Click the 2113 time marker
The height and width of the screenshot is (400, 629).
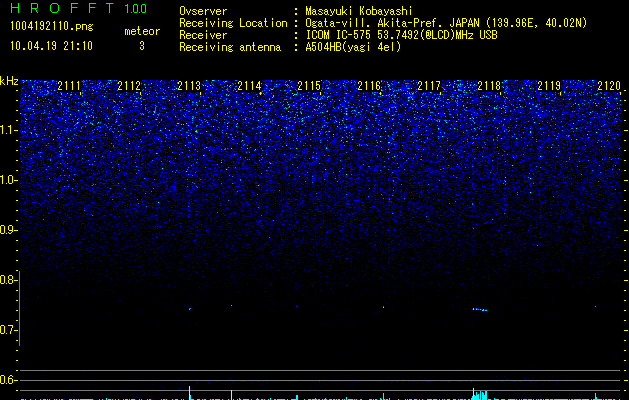point(189,86)
